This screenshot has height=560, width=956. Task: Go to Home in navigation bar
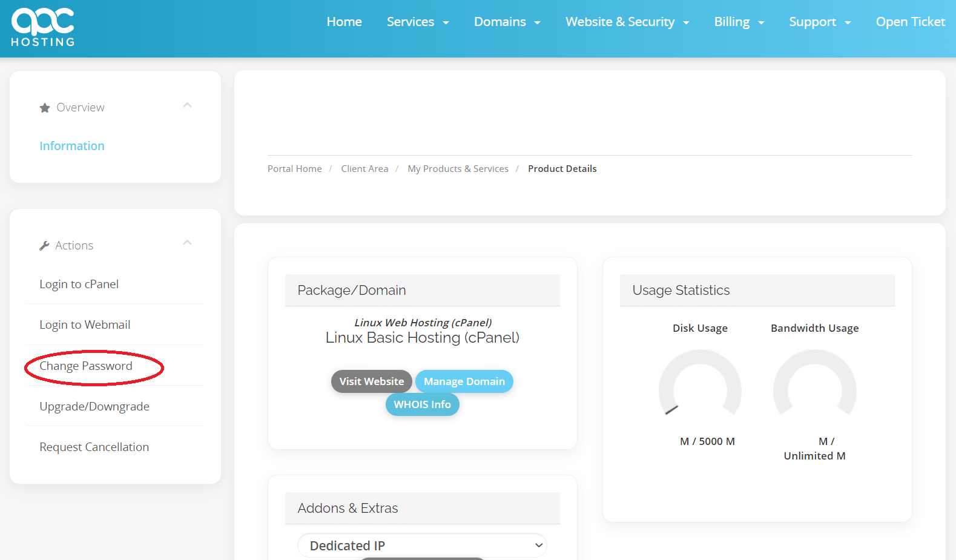tap(344, 22)
